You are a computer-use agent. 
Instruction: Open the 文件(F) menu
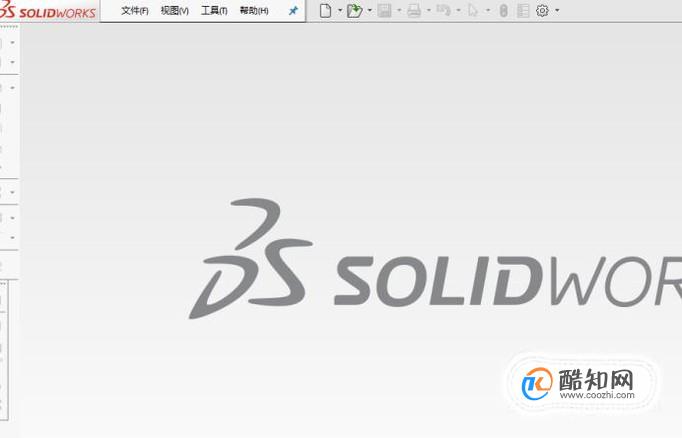[134, 10]
